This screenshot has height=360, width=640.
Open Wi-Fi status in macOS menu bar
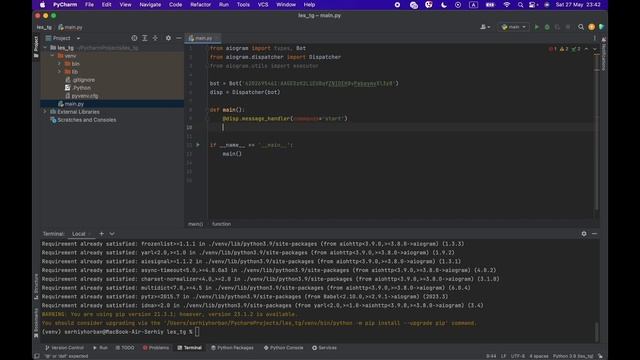[507, 5]
